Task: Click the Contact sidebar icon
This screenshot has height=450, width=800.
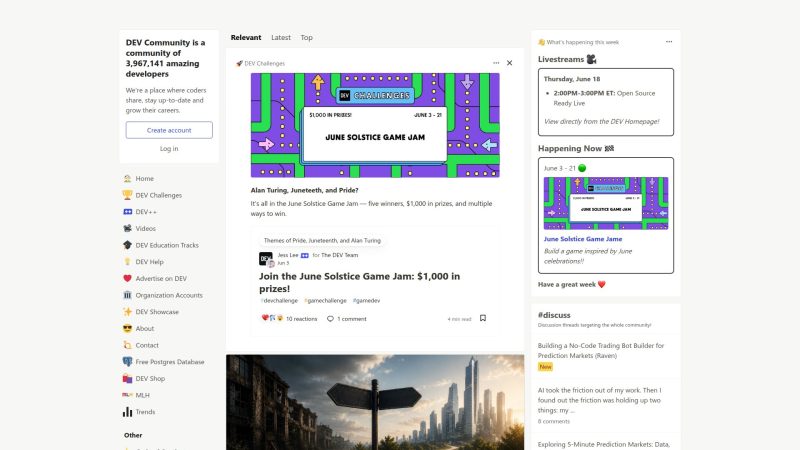Action: point(128,345)
